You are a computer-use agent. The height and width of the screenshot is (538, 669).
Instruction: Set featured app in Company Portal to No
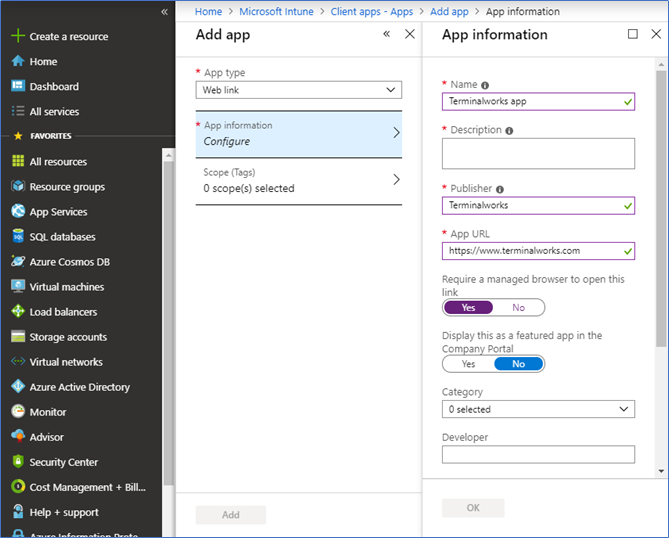click(518, 364)
